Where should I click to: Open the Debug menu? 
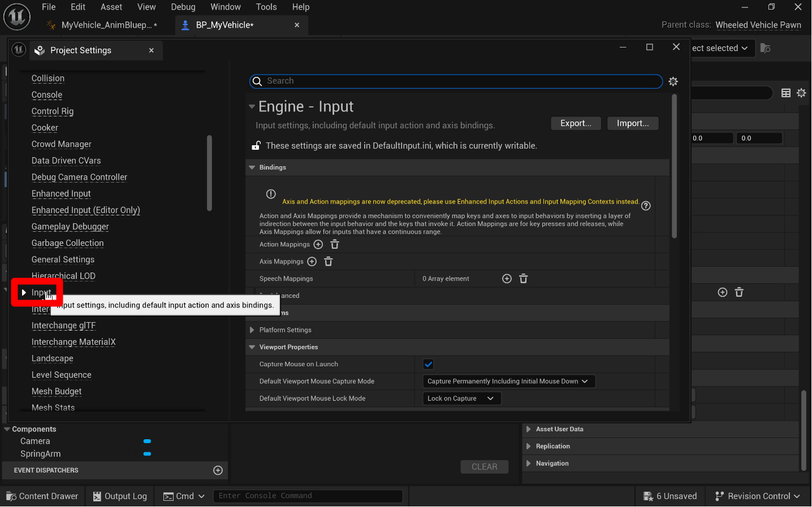(x=183, y=7)
